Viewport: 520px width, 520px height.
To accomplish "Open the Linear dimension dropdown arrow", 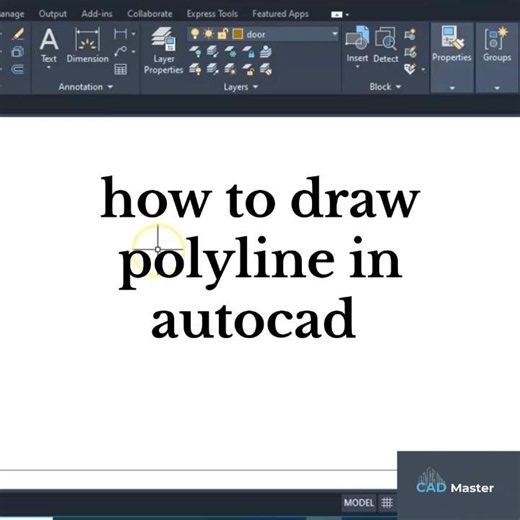I will (133, 34).
